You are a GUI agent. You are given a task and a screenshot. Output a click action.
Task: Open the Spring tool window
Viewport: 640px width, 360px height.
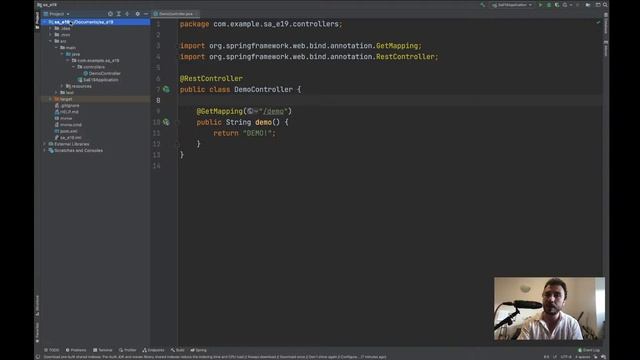coord(199,350)
